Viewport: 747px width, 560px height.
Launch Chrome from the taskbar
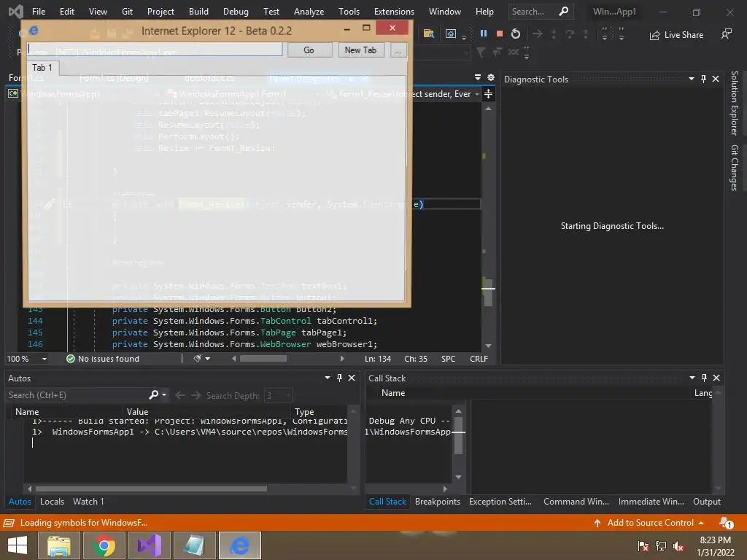click(104, 545)
